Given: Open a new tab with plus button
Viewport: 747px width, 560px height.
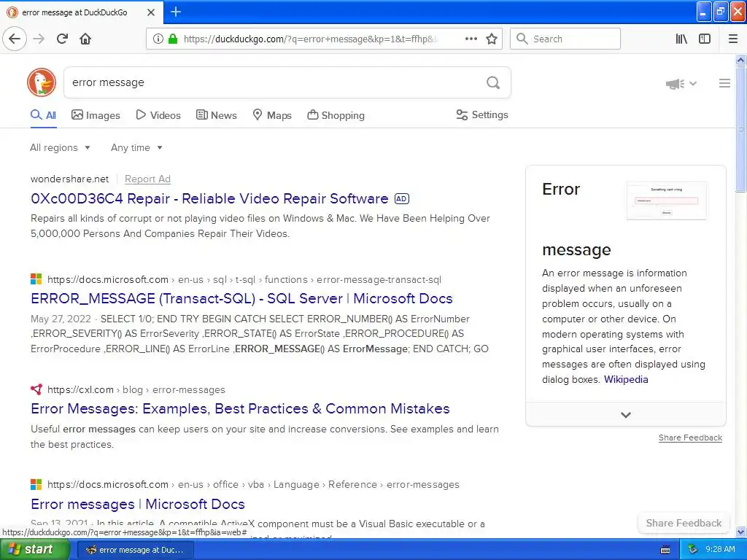Looking at the screenshot, I should tap(175, 12).
